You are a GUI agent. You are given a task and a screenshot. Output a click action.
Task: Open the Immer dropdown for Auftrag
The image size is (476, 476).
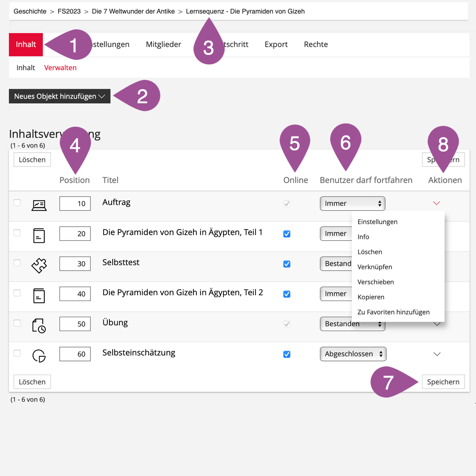pos(352,204)
